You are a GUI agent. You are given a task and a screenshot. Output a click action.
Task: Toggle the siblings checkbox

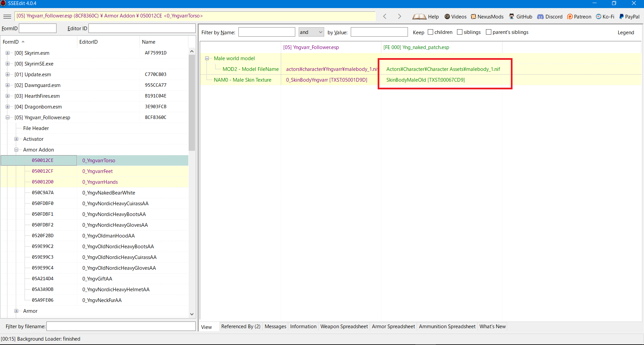(460, 32)
